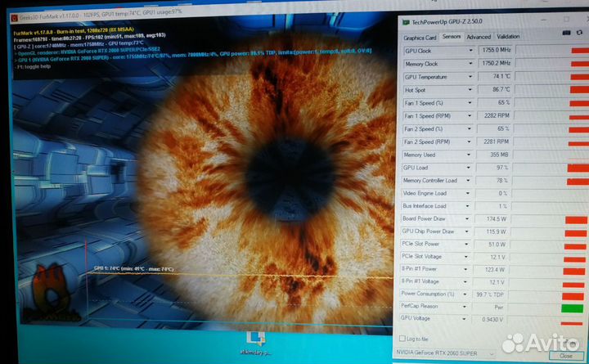Open the 8-Pin #1 Voltage dropdown
Image resolution: width=589 pixels, height=364 pixels.
pos(465,281)
